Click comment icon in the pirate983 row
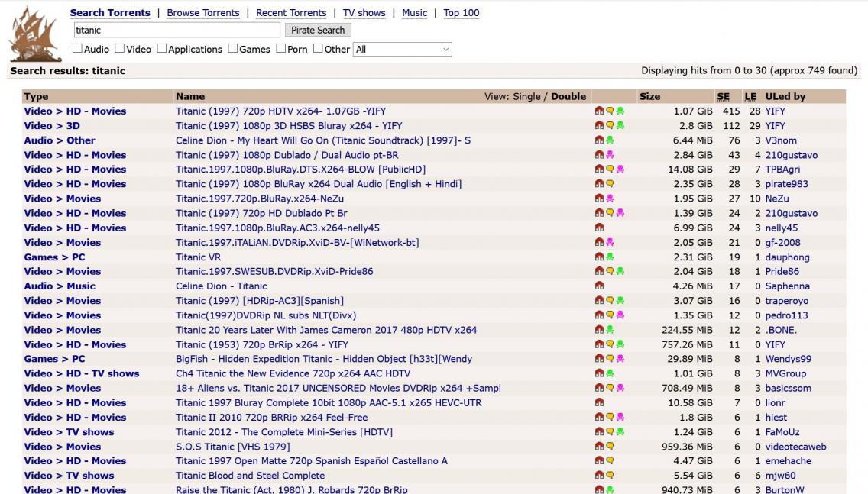The width and height of the screenshot is (868, 494). pos(610,184)
